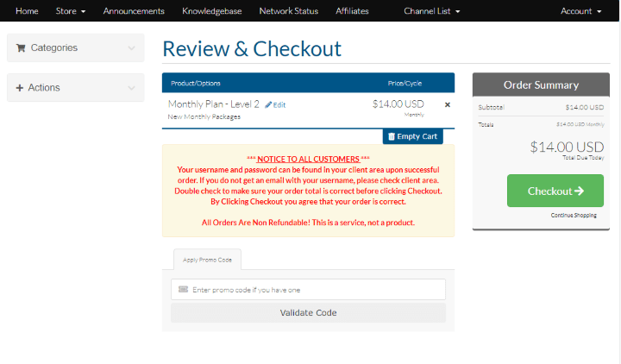The width and height of the screenshot is (621, 364).
Task: Click the Continue Shopping link
Action: pos(574,216)
